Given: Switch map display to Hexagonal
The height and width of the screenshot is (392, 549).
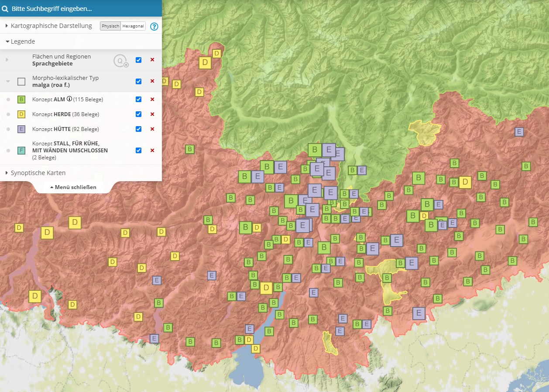Looking at the screenshot, I should click(x=133, y=26).
